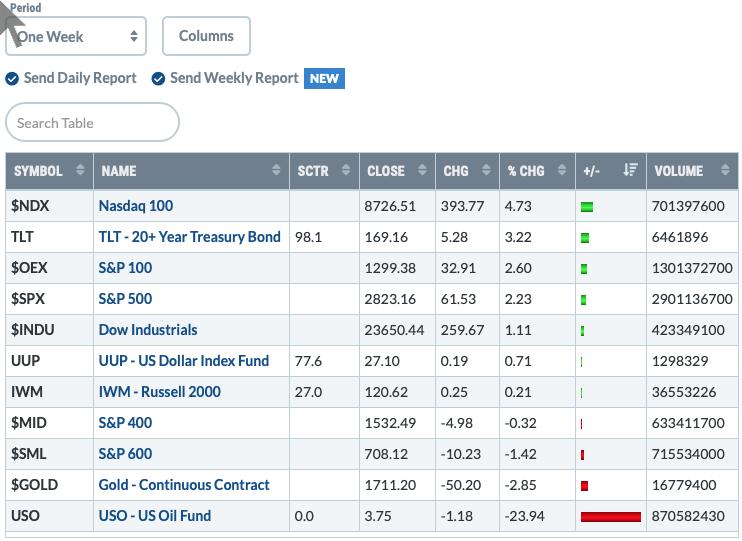Open USO - US Oil Fund link
Viewport: 742px width, 541px height.
(155, 516)
